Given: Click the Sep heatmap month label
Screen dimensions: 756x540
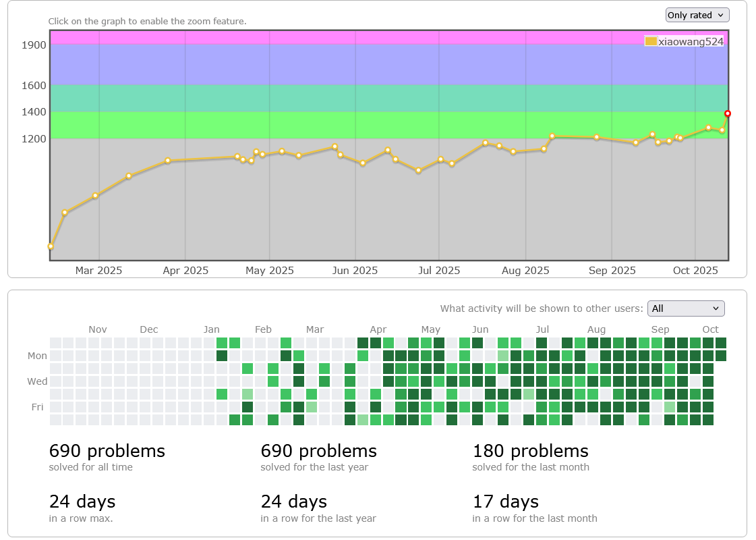Looking at the screenshot, I should 660,329.
